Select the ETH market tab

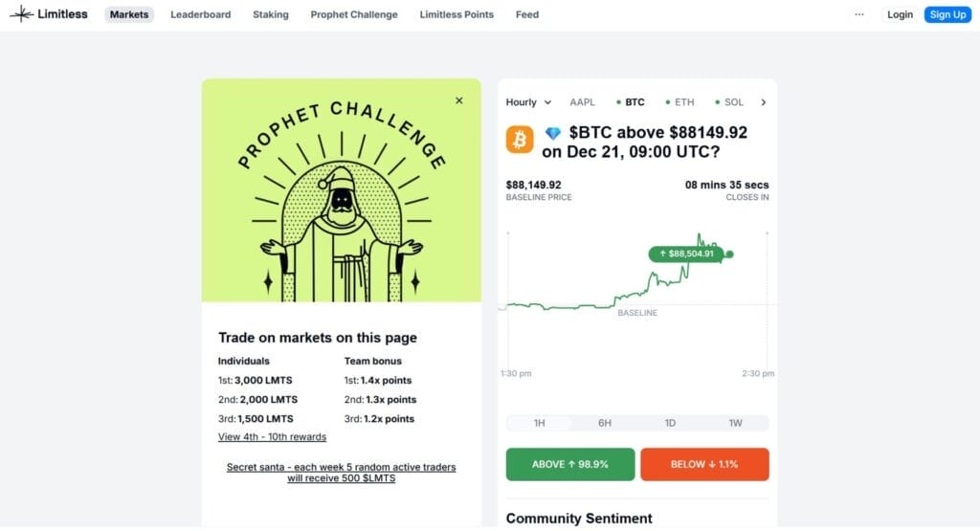683,102
